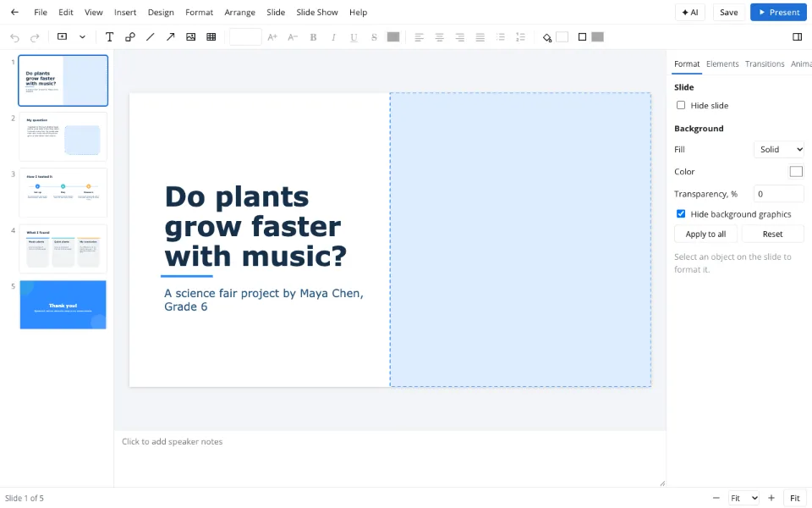The height and width of the screenshot is (508, 812).
Task: Select slide 2 thumbnail My question
Action: click(63, 137)
